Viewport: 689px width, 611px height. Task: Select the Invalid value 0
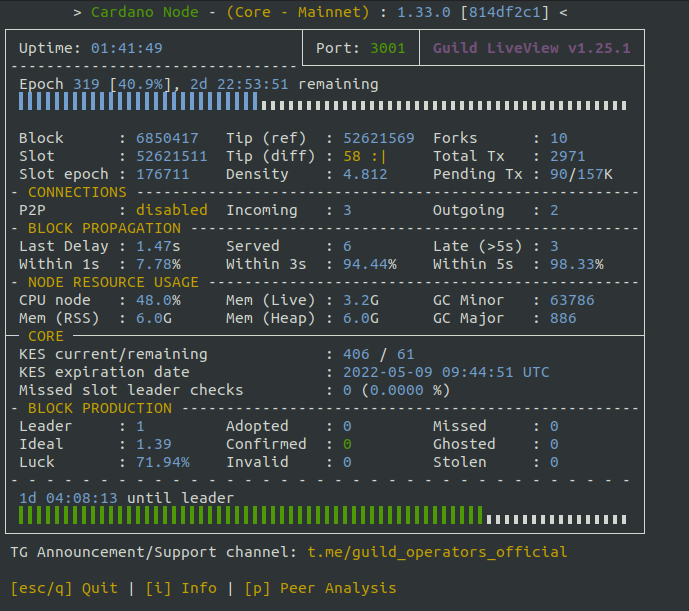coord(347,462)
